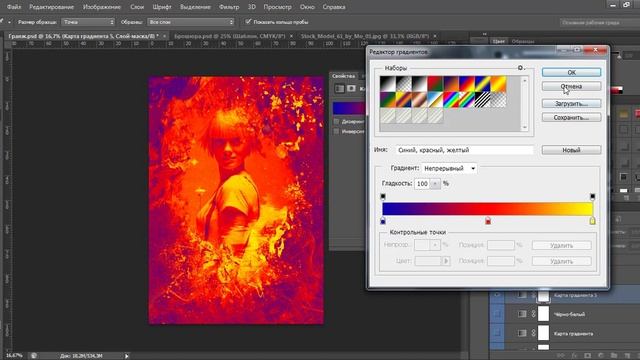
Task: Select the foreground-to-transparent gradient preset
Action: click(x=403, y=84)
